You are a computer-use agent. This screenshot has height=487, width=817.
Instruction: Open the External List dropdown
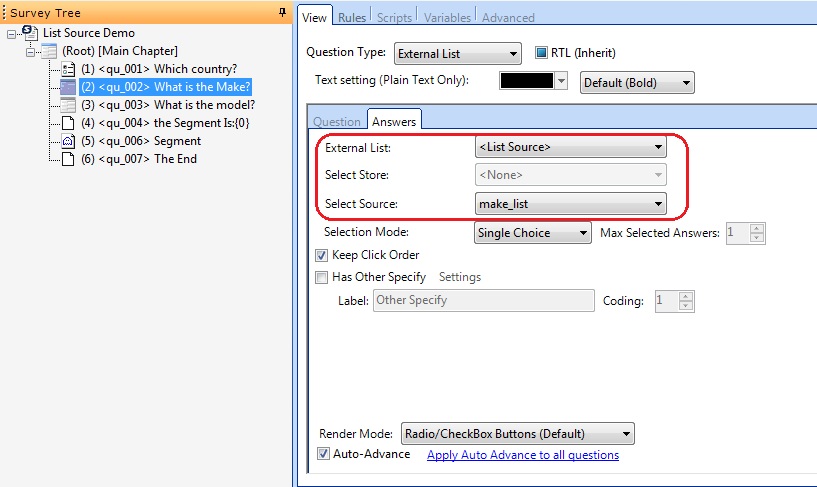pos(571,147)
